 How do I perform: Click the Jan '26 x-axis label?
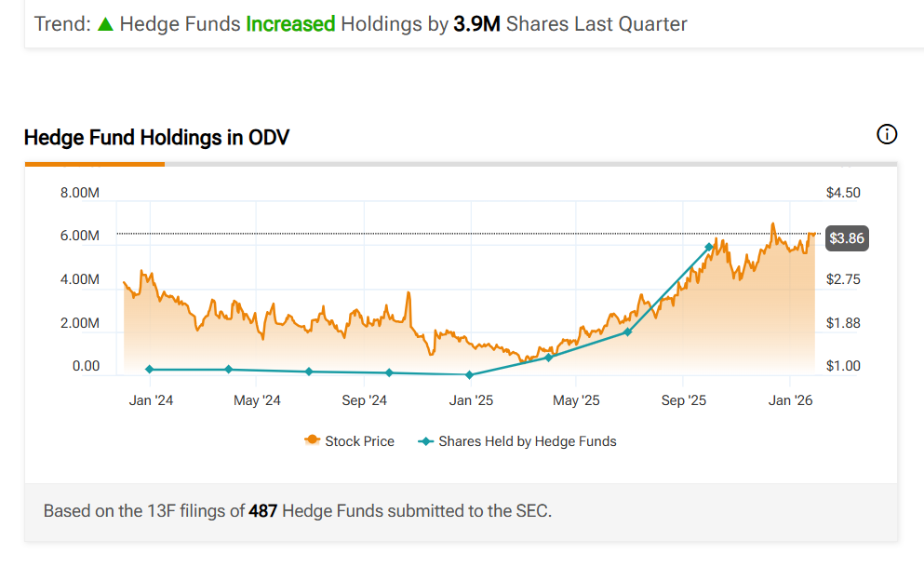coord(790,400)
